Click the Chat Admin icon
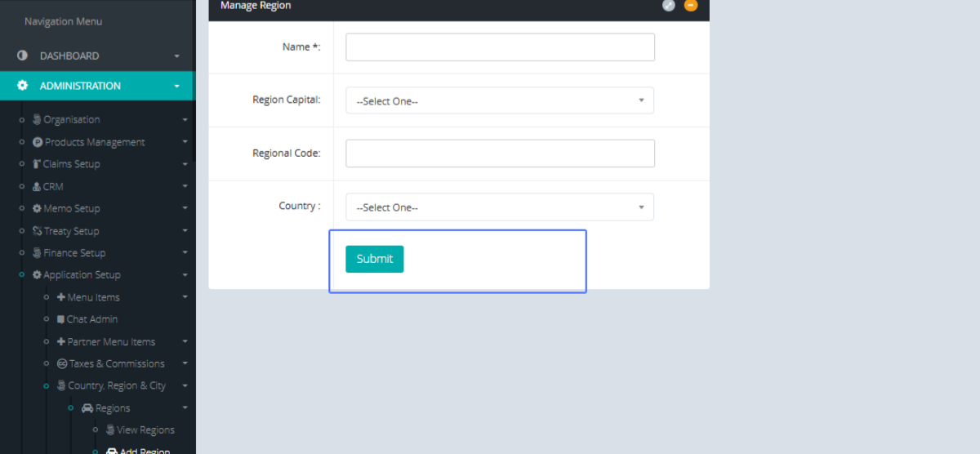 (x=60, y=319)
